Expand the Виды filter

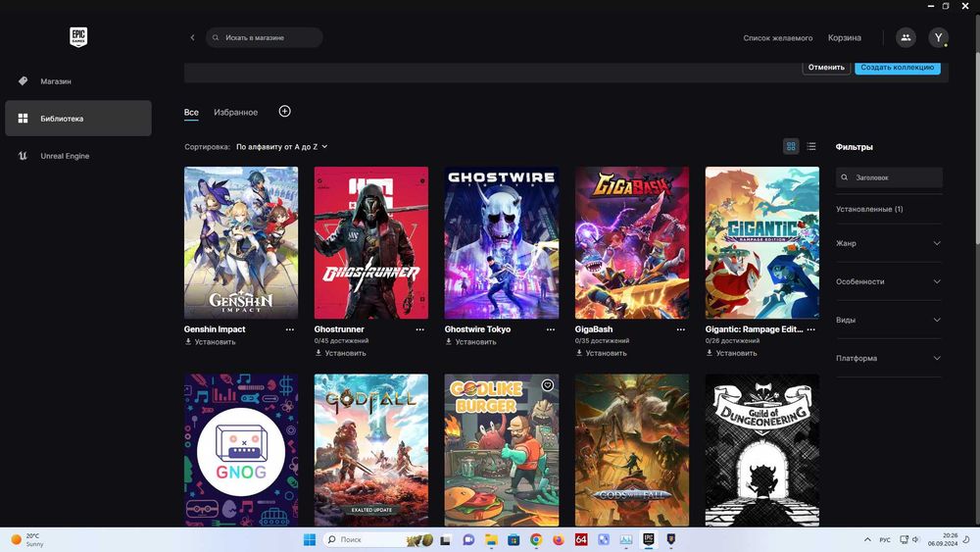tap(888, 320)
